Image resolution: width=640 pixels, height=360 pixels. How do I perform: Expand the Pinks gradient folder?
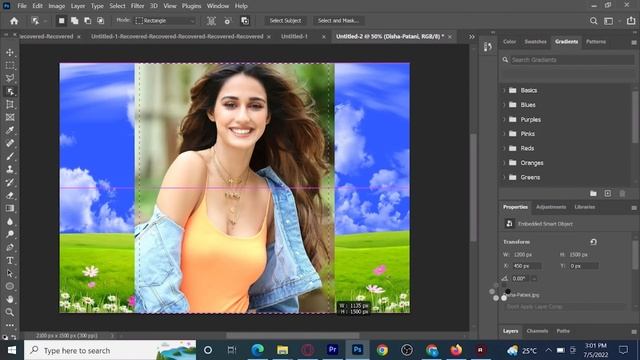[504, 134]
